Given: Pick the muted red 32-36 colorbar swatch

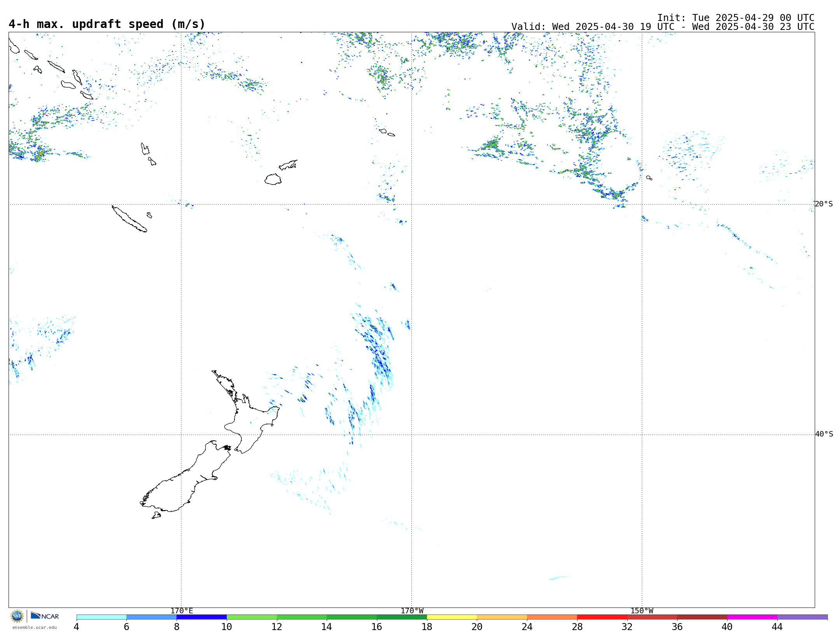Looking at the screenshot, I should click(652, 617).
